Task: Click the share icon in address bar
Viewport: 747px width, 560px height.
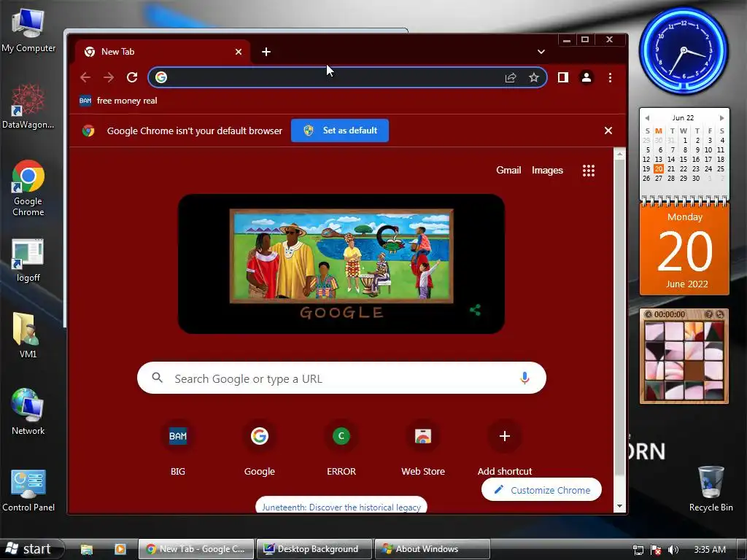Action: pos(510,77)
